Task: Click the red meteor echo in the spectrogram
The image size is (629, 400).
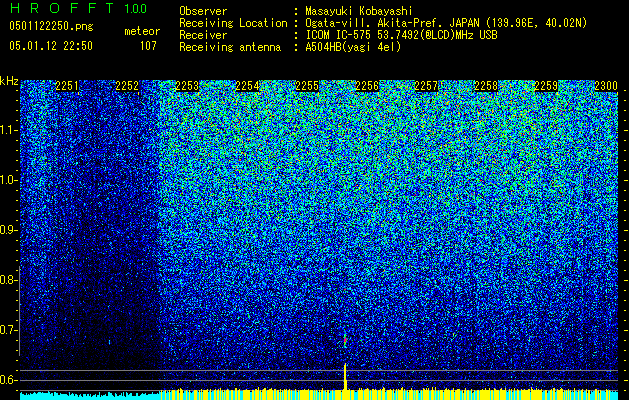Action: pos(345,341)
